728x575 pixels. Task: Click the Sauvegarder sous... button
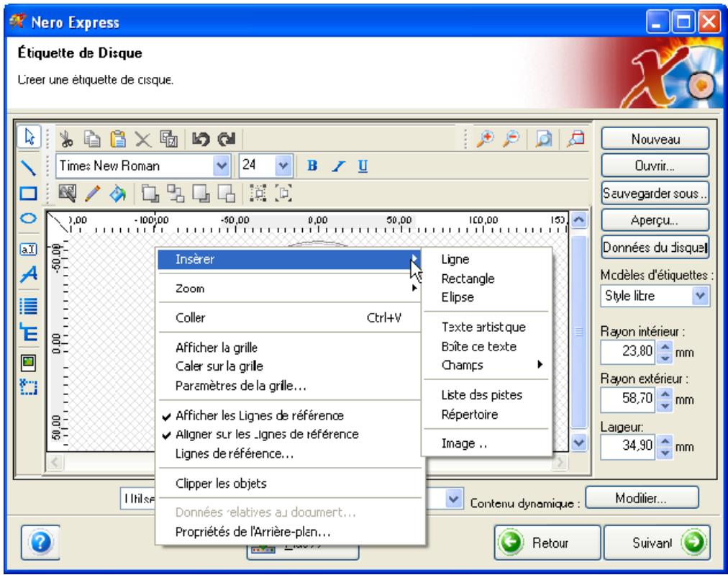[655, 193]
